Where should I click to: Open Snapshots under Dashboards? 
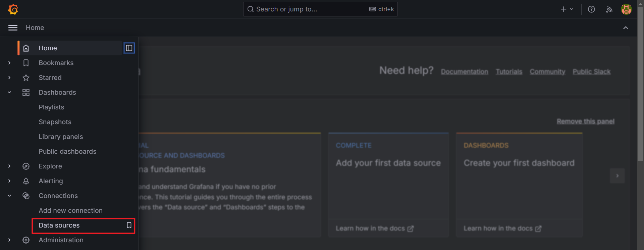click(x=55, y=122)
